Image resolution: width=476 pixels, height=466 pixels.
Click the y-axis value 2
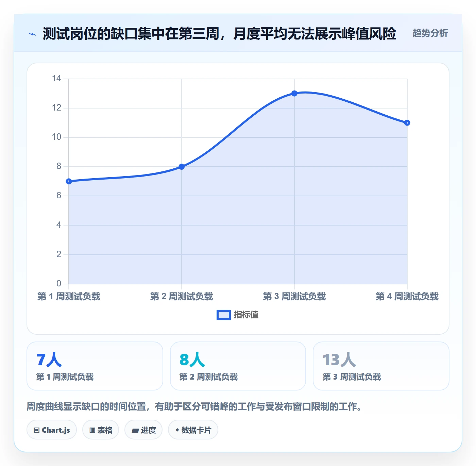tap(59, 254)
